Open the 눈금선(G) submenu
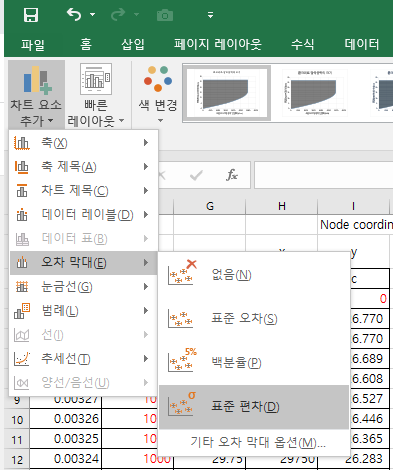 tap(83, 287)
